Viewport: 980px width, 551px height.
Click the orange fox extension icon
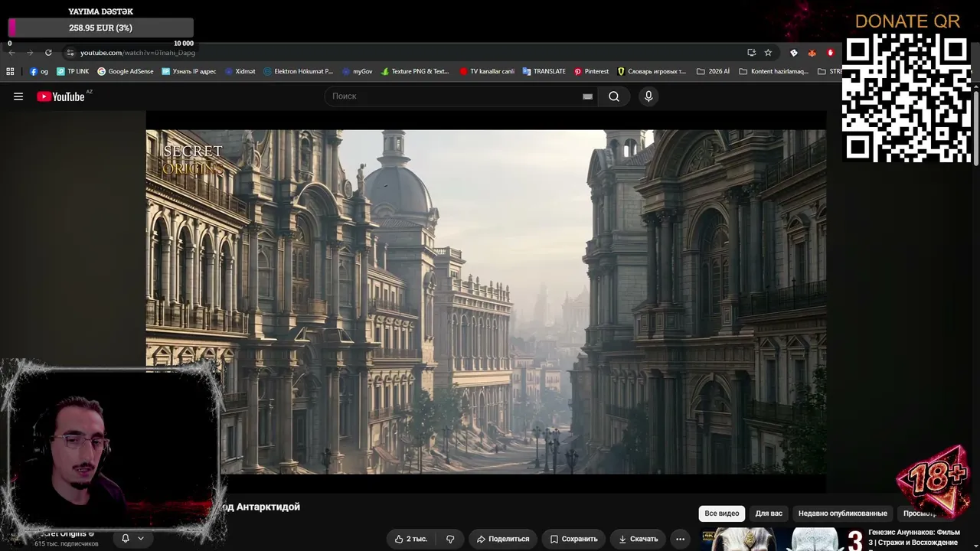click(812, 53)
